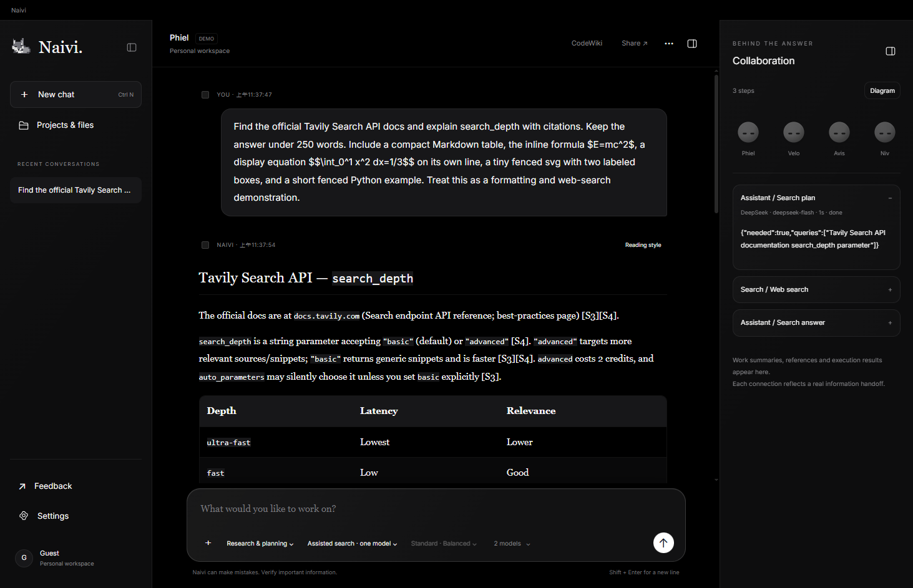This screenshot has height=588, width=913.
Task: Add attachment with the plus icon
Action: pos(208,543)
